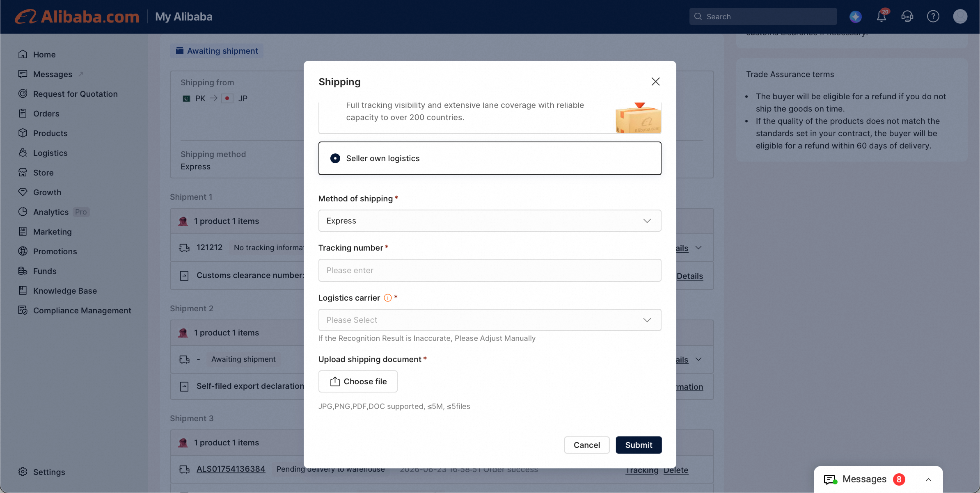Open the help question mark icon
Viewport: 980px width, 493px height.
coord(933,16)
